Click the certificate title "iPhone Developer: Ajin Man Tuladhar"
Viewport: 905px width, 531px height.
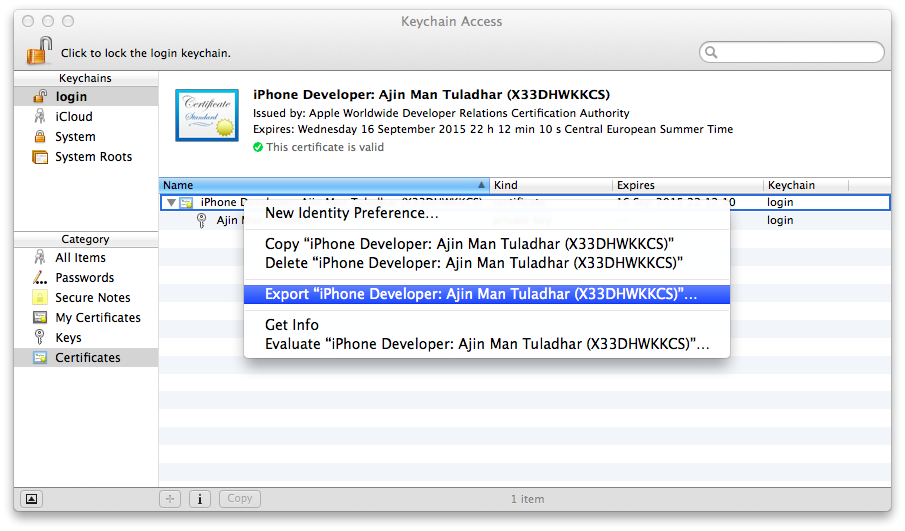pos(431,95)
